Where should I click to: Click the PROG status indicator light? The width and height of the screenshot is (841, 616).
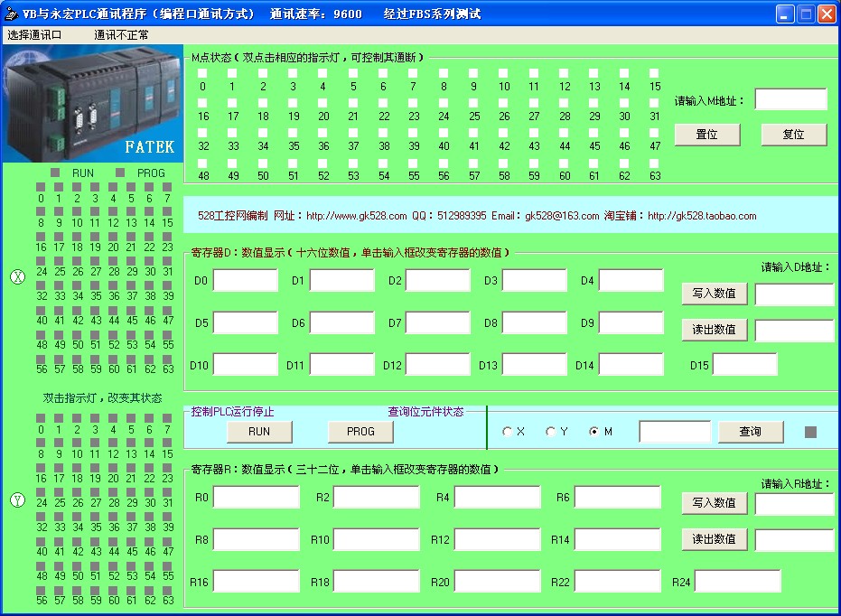click(119, 173)
